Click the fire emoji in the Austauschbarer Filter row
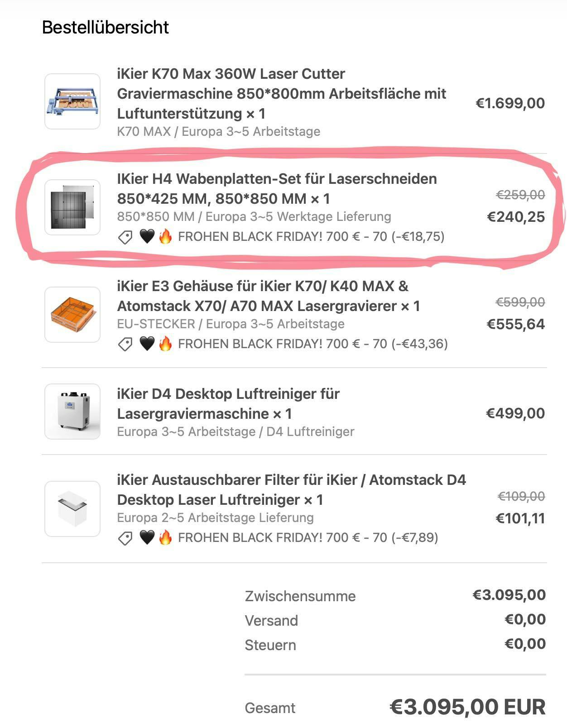Viewport: 567px width, 728px height. coord(165,537)
